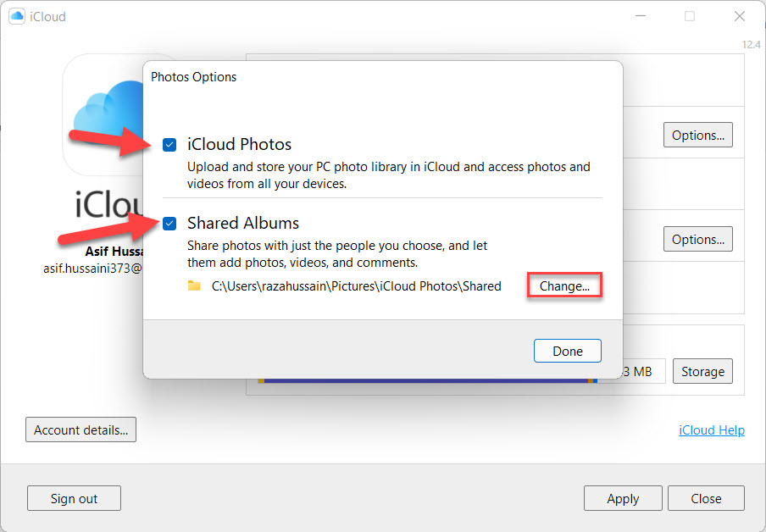Follow the iCloud Help link
Image resolution: width=766 pixels, height=532 pixels.
coord(711,430)
